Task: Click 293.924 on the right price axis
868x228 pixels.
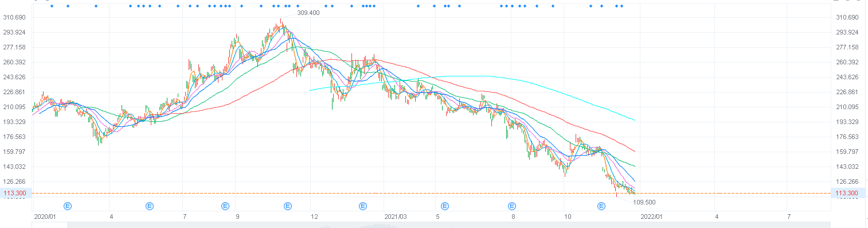Action: click(847, 32)
